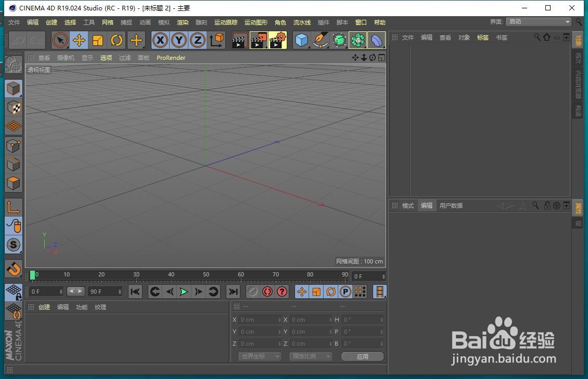Screen dimensions: 588x379
Task: Open the 创建 menu in main menubar
Action: pos(52,22)
